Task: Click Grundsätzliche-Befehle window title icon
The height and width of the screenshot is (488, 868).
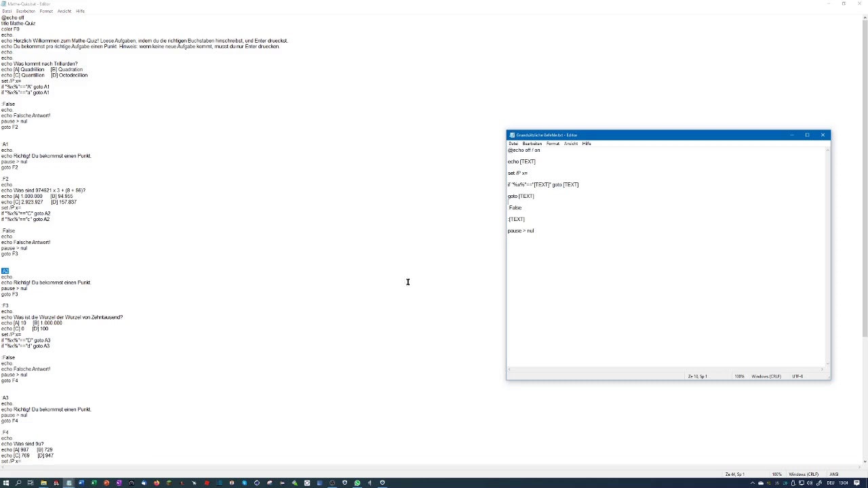Action: [x=512, y=135]
